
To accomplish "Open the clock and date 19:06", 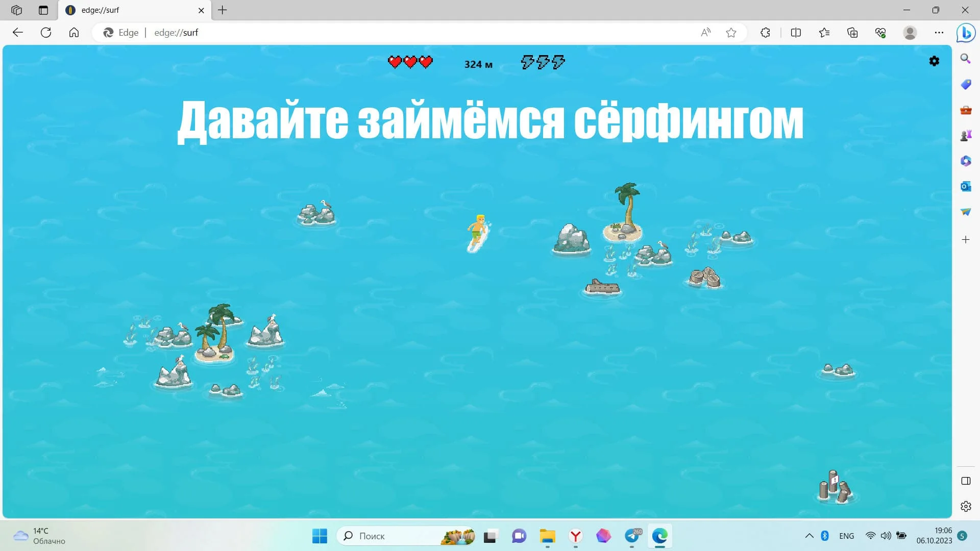I will (934, 536).
